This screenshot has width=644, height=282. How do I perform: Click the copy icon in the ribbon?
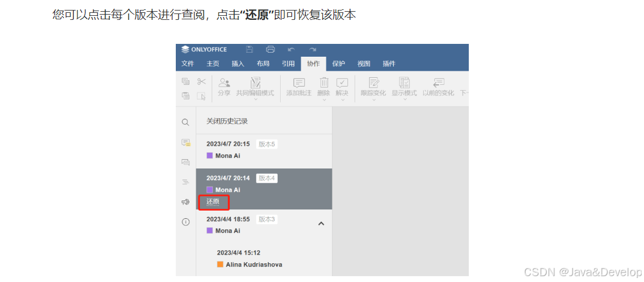click(186, 81)
